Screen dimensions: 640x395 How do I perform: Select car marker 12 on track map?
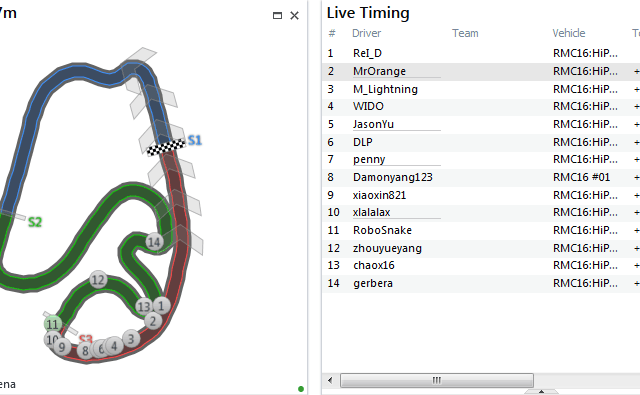click(98, 280)
